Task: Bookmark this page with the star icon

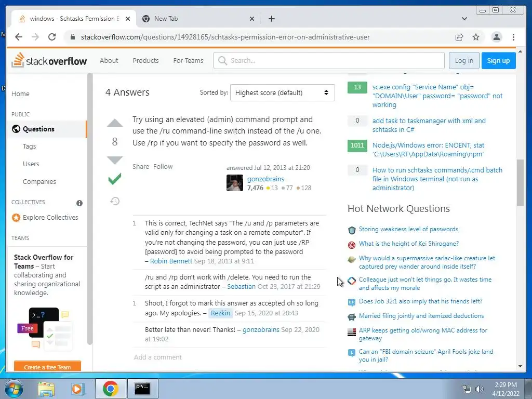Action: (x=476, y=37)
